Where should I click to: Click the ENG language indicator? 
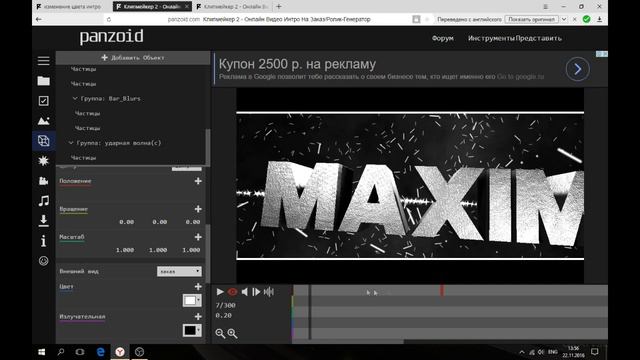[x=553, y=352]
